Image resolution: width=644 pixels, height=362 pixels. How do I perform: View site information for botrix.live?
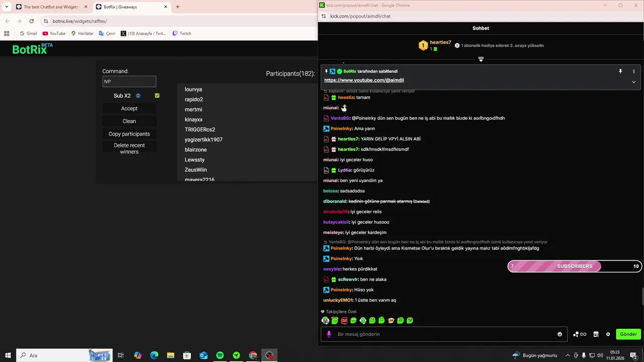pos(46,21)
